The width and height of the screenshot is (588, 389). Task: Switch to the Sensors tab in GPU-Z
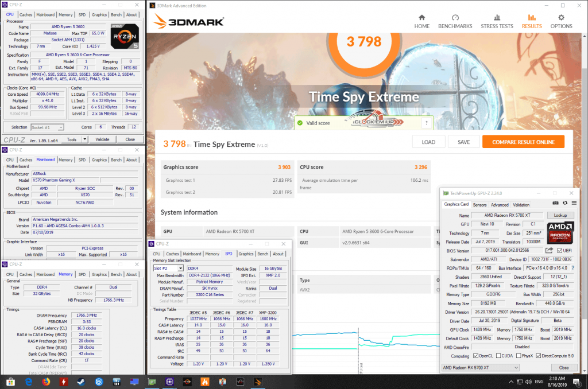point(479,205)
